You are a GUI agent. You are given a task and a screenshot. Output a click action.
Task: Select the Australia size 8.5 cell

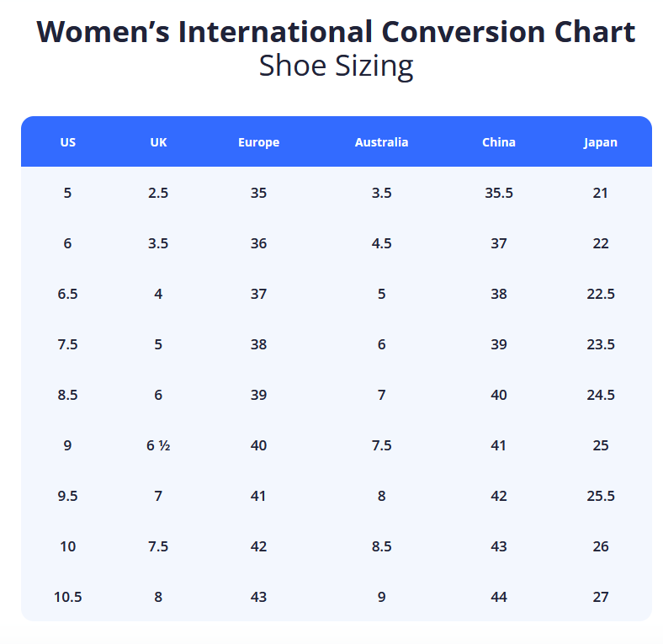point(381,546)
